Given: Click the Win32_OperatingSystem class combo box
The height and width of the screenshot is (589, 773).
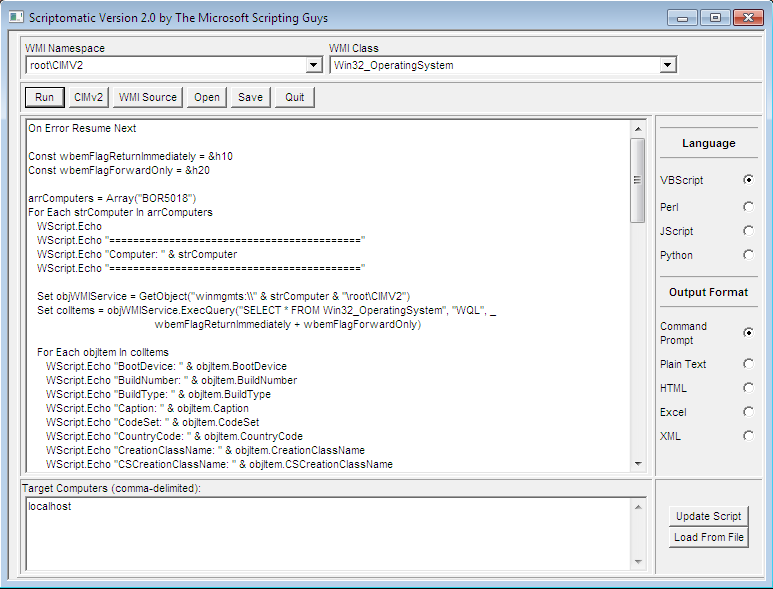Looking at the screenshot, I should 503,65.
